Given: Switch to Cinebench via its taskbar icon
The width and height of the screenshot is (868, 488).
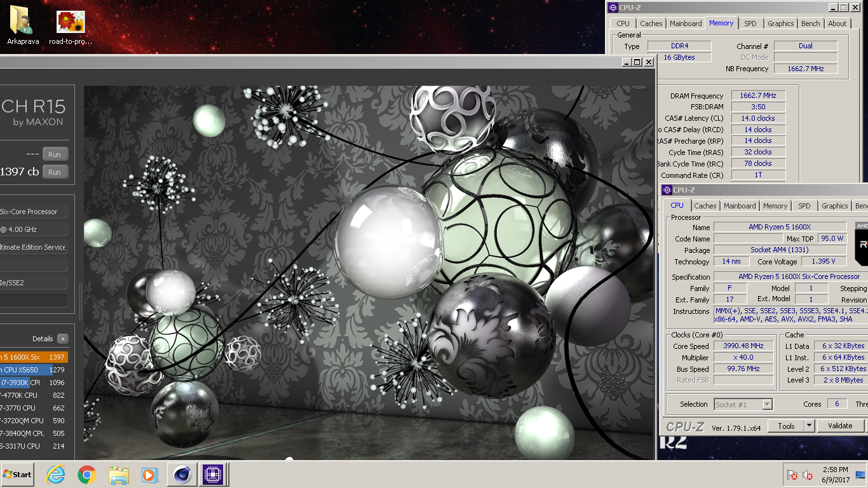Looking at the screenshot, I should (x=181, y=475).
